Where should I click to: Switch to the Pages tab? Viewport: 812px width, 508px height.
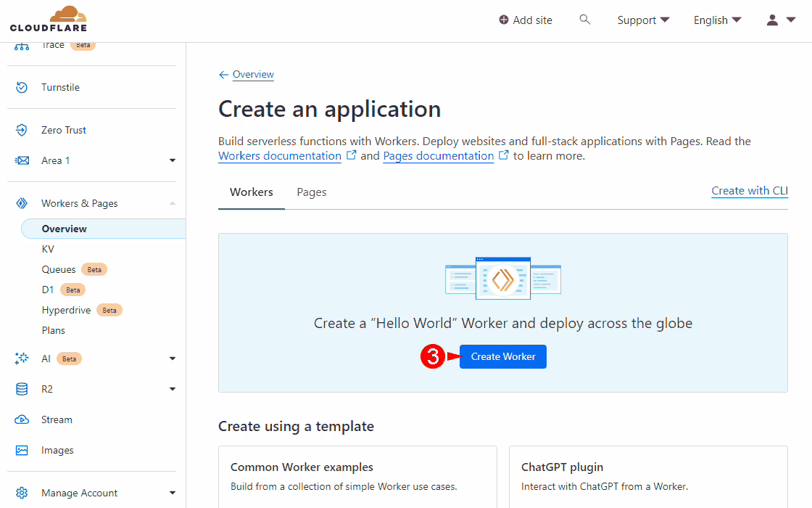tap(312, 192)
